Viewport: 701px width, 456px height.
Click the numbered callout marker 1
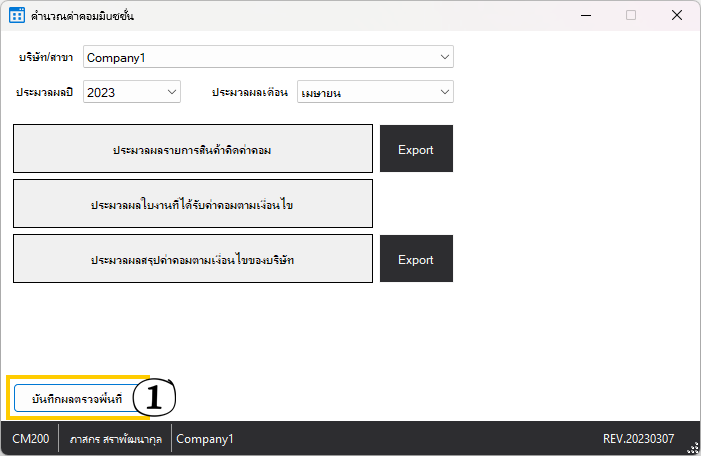(x=153, y=398)
